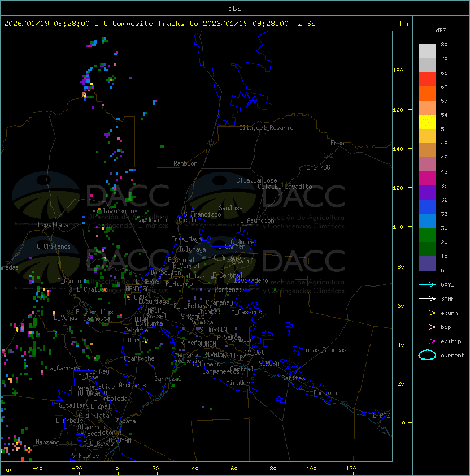This screenshot has height=476, width=470.
Task: Click the eburn legend label
Action: coord(449,313)
